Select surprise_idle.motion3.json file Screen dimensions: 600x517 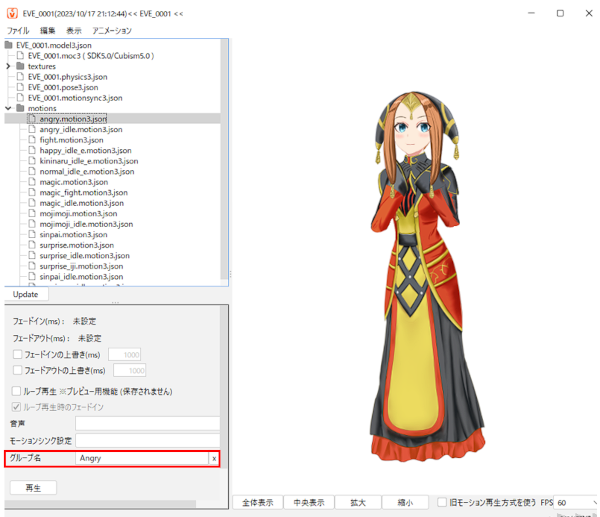[85, 256]
